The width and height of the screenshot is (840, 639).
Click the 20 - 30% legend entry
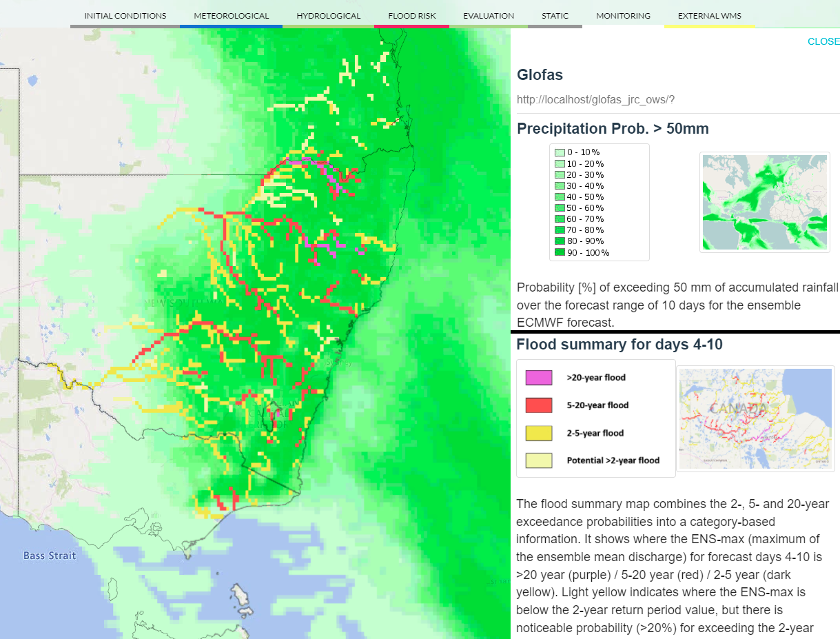pyautogui.click(x=579, y=175)
